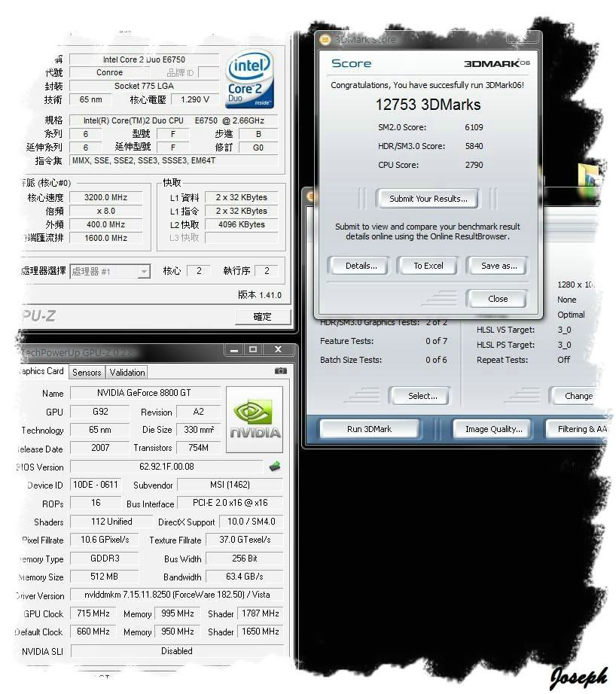Click the Submit Your Results button
The width and height of the screenshot is (616, 694).
click(427, 199)
